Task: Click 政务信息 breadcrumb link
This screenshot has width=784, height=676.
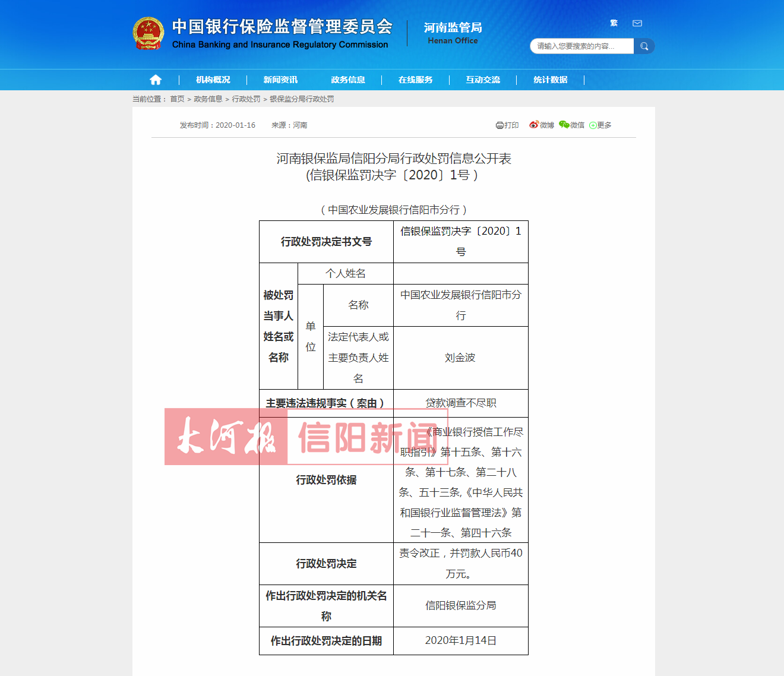Action: [x=208, y=99]
